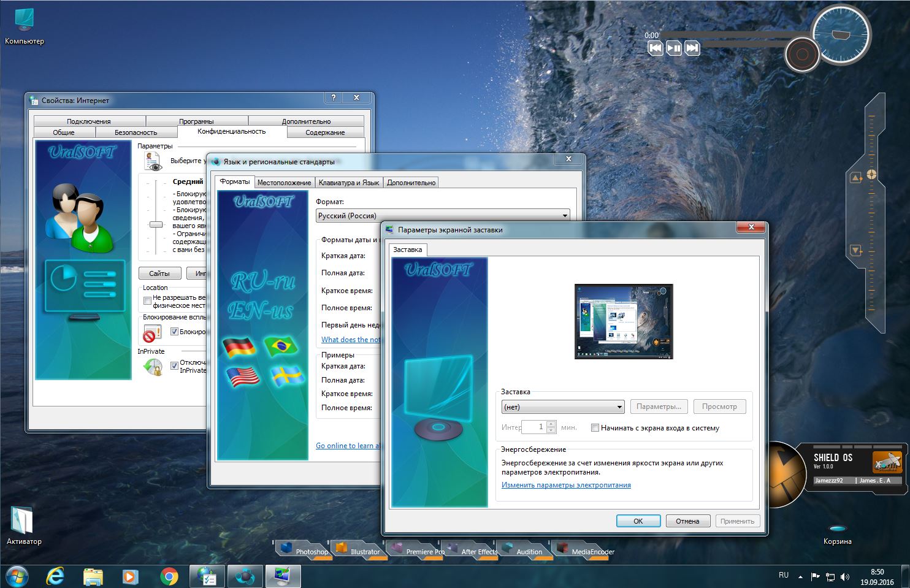This screenshot has height=588, width=910.
Task: Click 'Изменить параметры электропитания' link
Action: pyautogui.click(x=566, y=485)
